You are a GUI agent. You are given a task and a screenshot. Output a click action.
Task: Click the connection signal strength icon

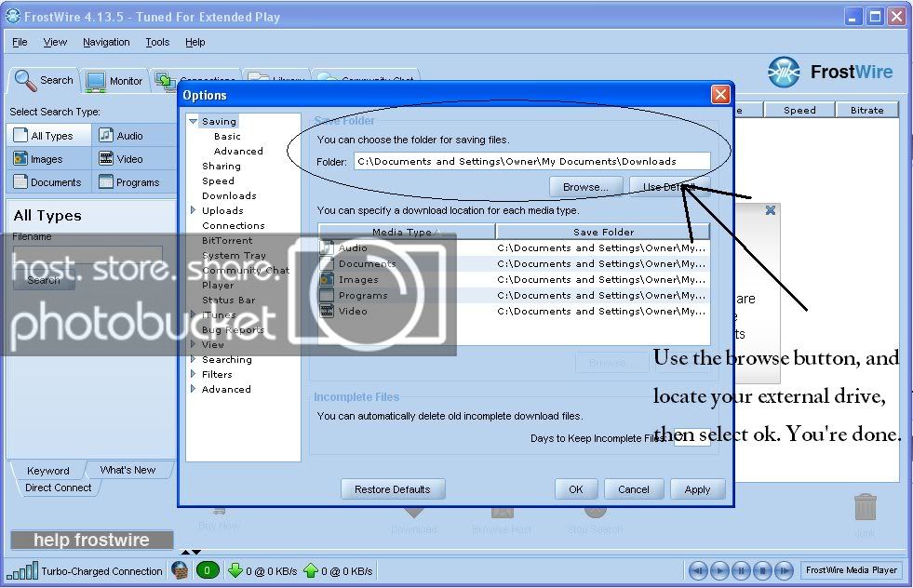(22, 570)
